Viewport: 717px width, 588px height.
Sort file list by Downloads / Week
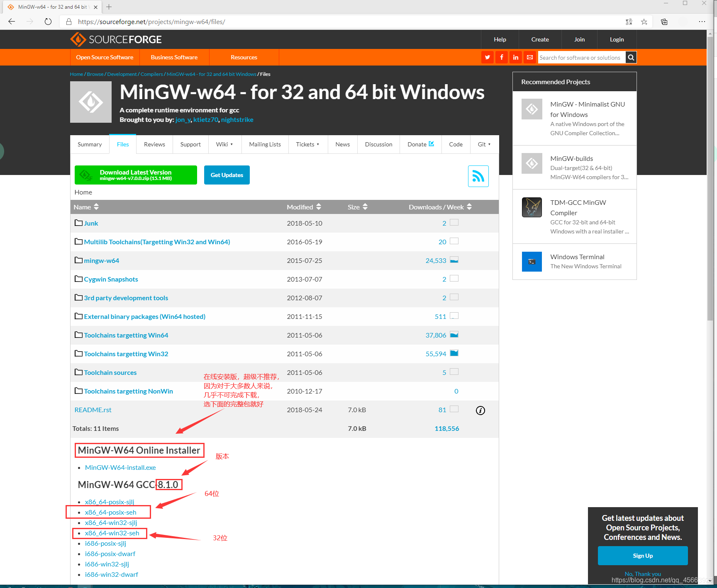tap(440, 207)
